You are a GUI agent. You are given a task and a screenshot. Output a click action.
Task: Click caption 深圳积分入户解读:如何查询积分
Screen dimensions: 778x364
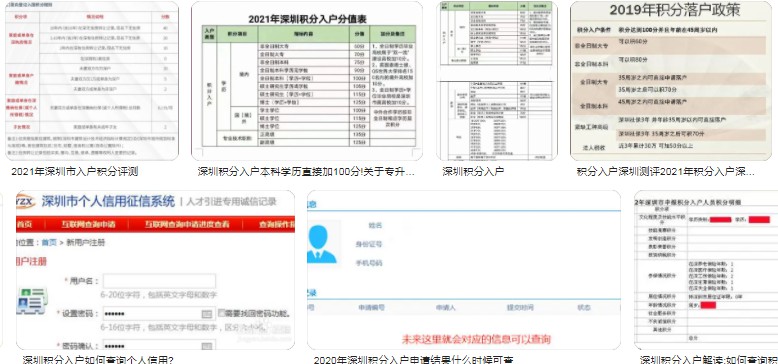(x=709, y=359)
